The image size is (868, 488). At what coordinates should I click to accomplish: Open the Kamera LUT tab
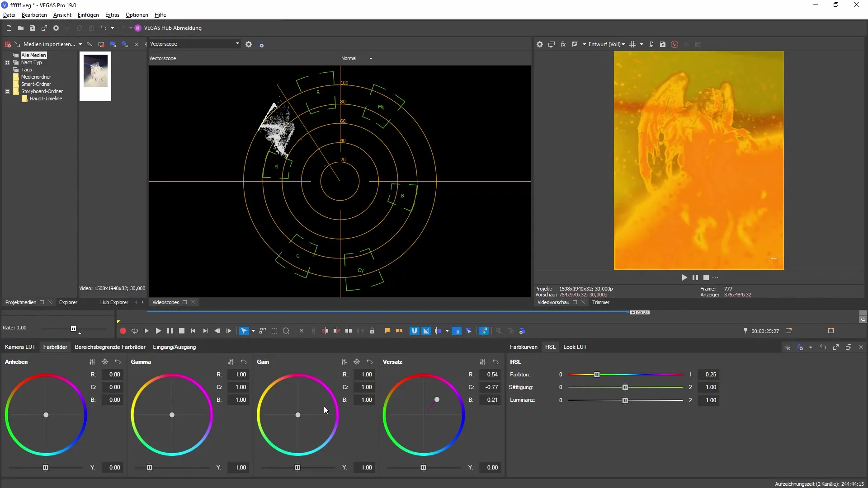20,347
